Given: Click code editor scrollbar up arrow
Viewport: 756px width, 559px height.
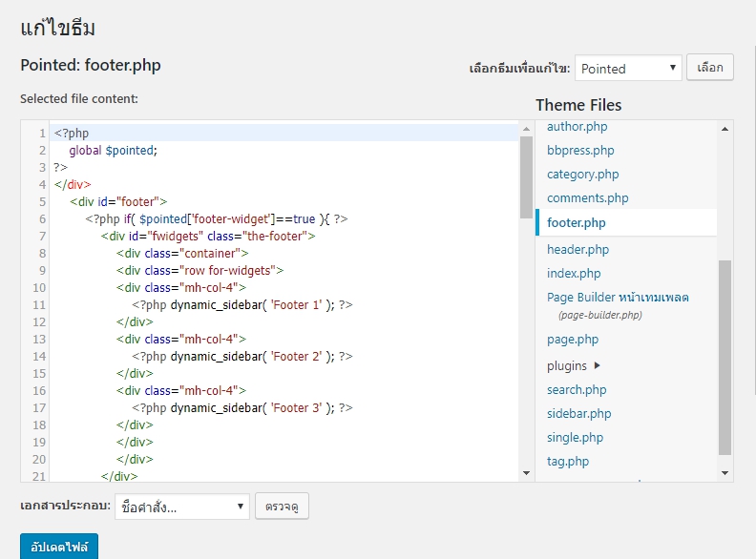Looking at the screenshot, I should (526, 129).
